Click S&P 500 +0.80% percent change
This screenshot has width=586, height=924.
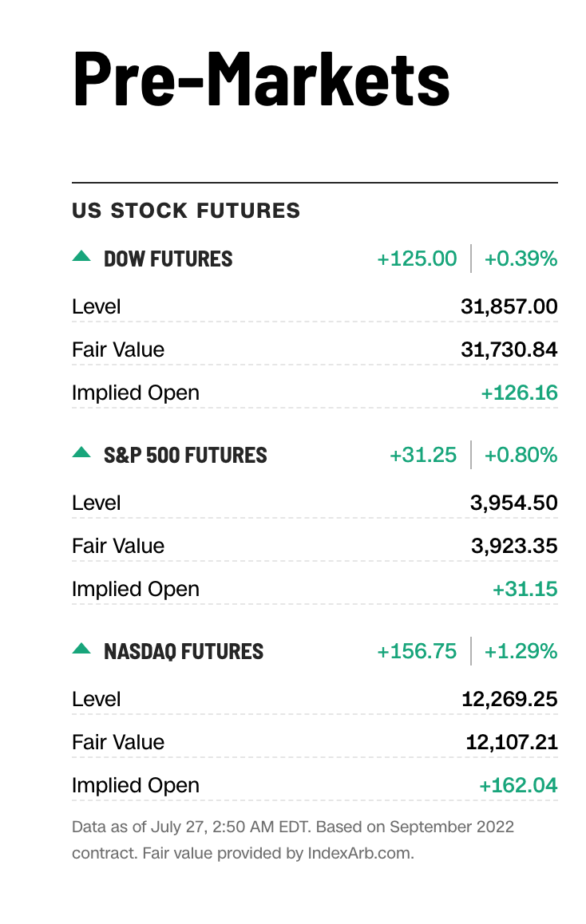tap(521, 455)
